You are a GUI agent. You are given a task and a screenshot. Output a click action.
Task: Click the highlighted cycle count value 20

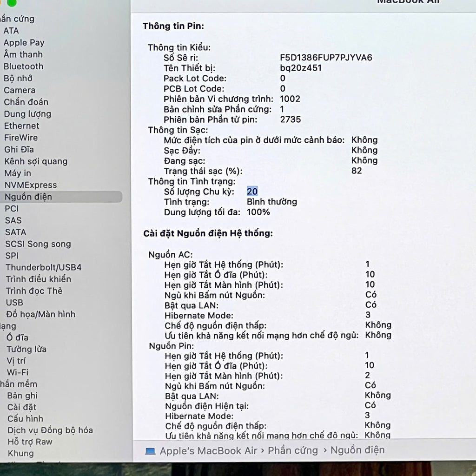click(252, 192)
